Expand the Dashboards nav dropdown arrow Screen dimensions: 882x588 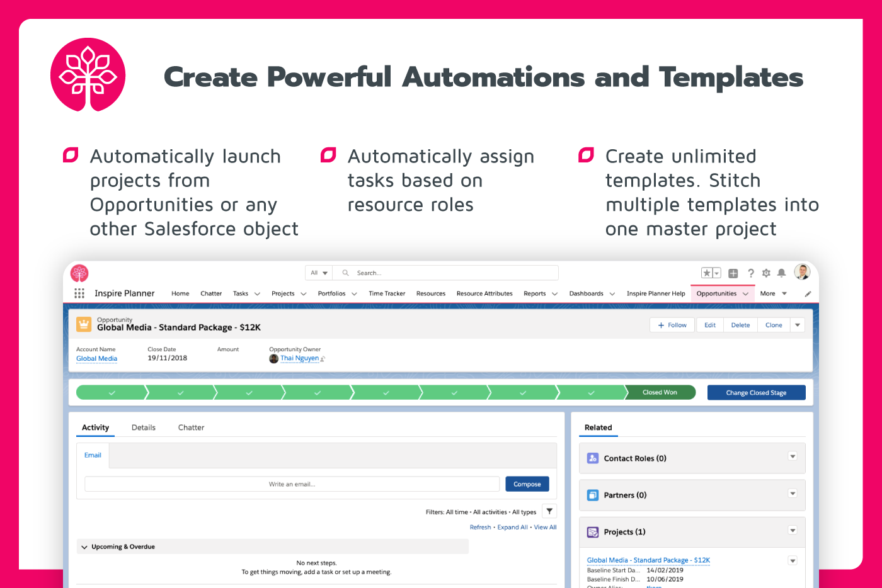(x=612, y=294)
